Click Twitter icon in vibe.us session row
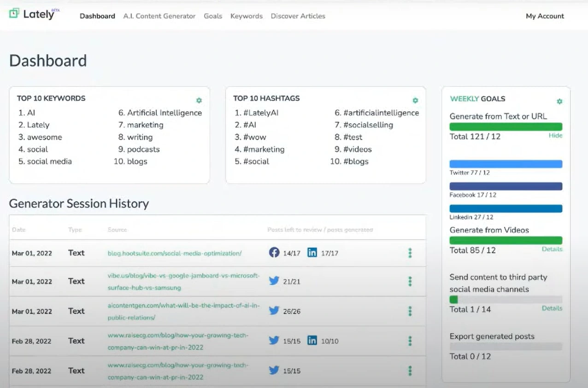588x388 pixels. click(x=274, y=280)
